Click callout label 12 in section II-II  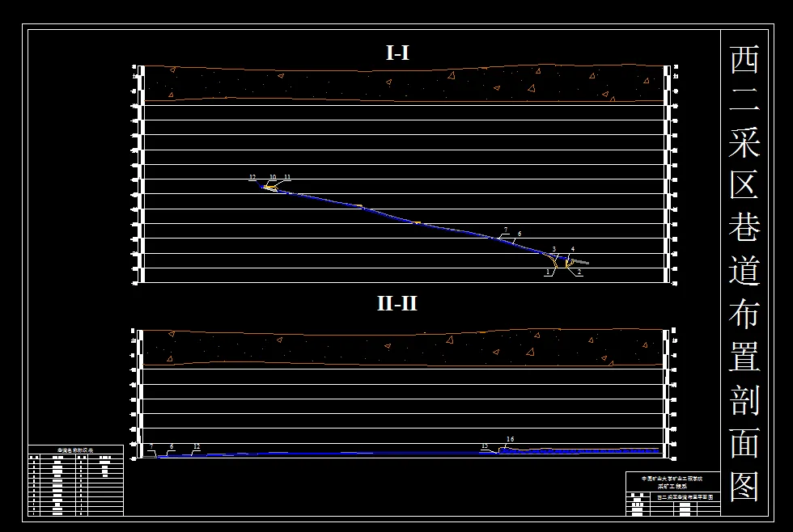coord(197,446)
